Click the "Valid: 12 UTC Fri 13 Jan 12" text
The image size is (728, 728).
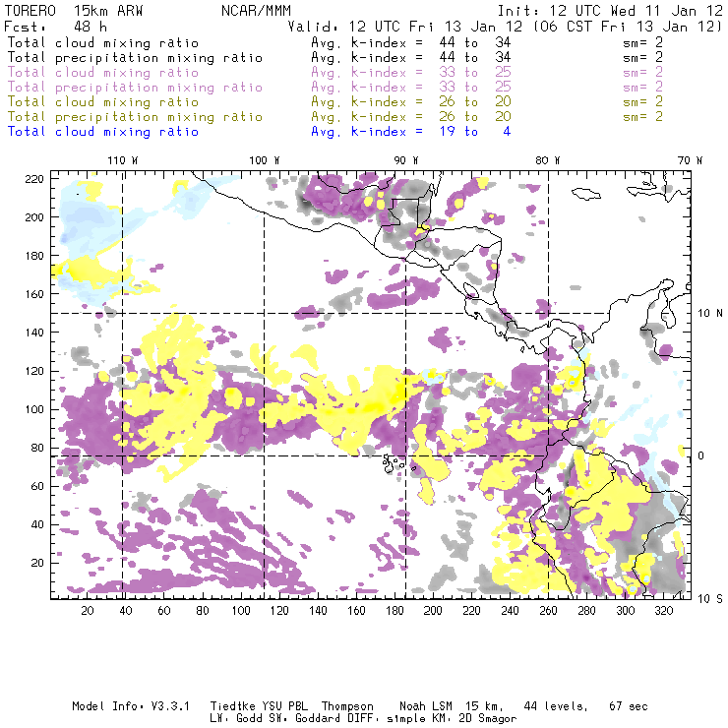405,27
